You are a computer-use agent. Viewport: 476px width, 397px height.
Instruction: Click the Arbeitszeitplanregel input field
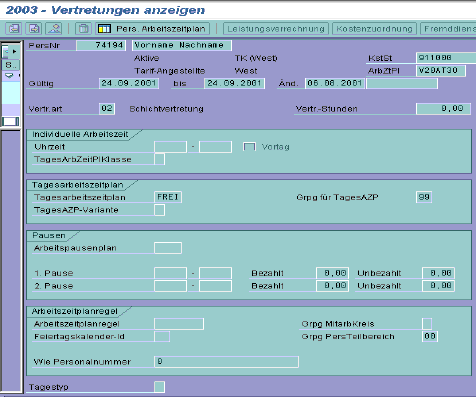point(179,324)
